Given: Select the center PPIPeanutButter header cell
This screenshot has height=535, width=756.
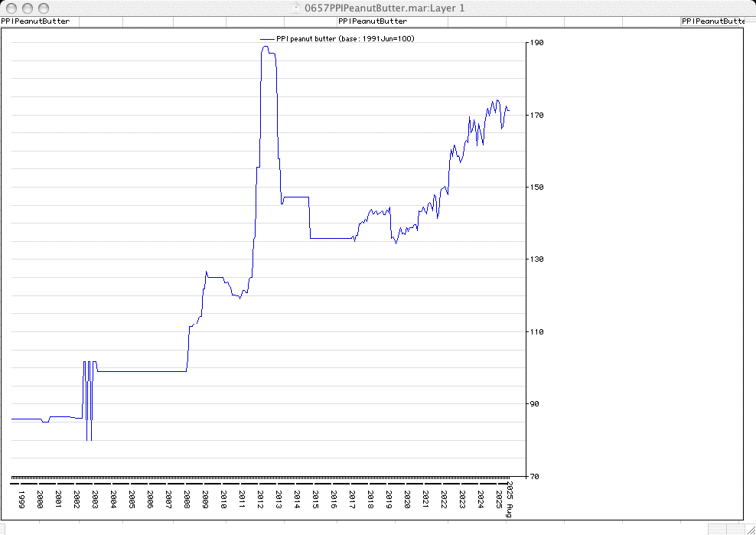Looking at the screenshot, I should pos(373,21).
